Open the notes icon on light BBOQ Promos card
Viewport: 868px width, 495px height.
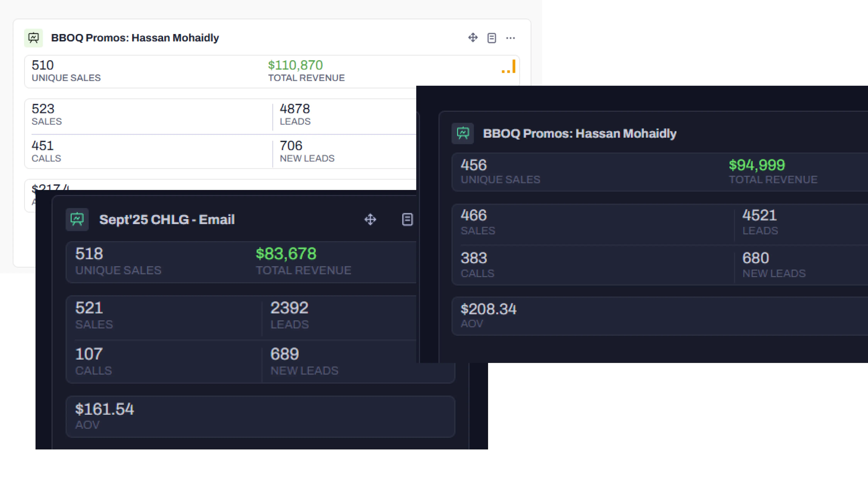[492, 38]
